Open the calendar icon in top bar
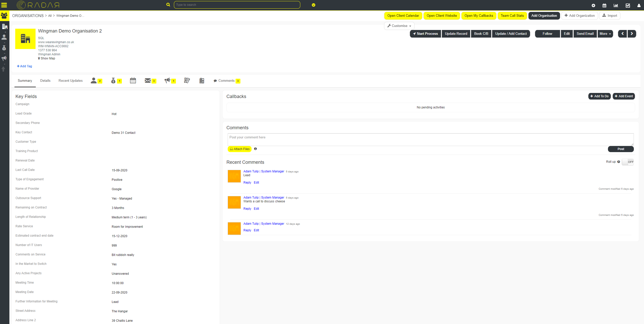 [604, 5]
